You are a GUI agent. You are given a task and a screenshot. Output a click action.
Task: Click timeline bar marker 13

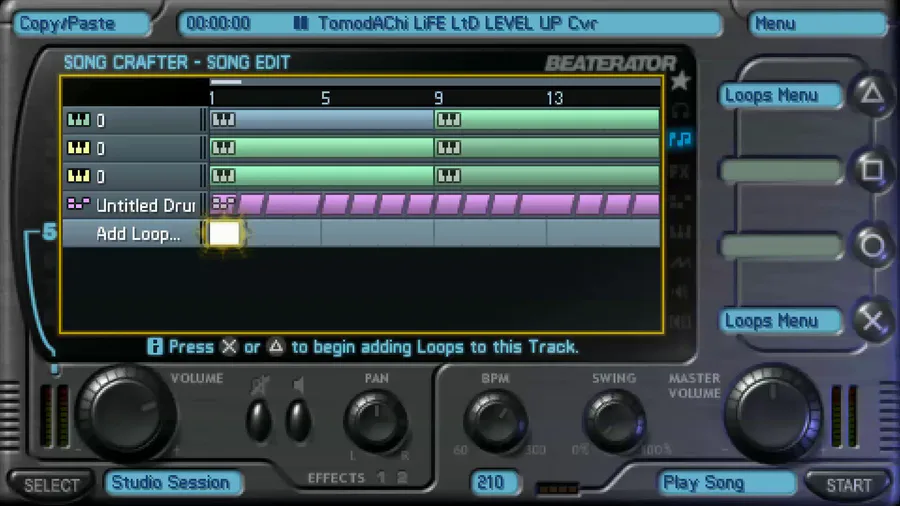[x=554, y=98]
